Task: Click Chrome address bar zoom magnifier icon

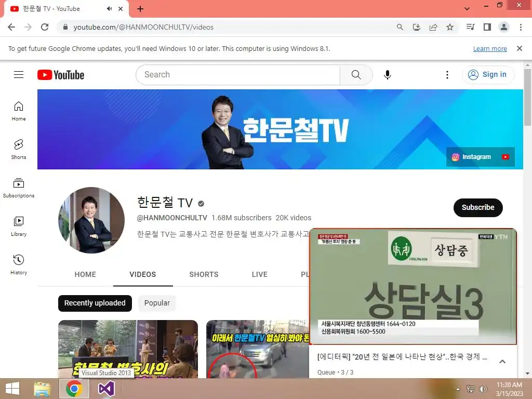Action: click(400, 27)
